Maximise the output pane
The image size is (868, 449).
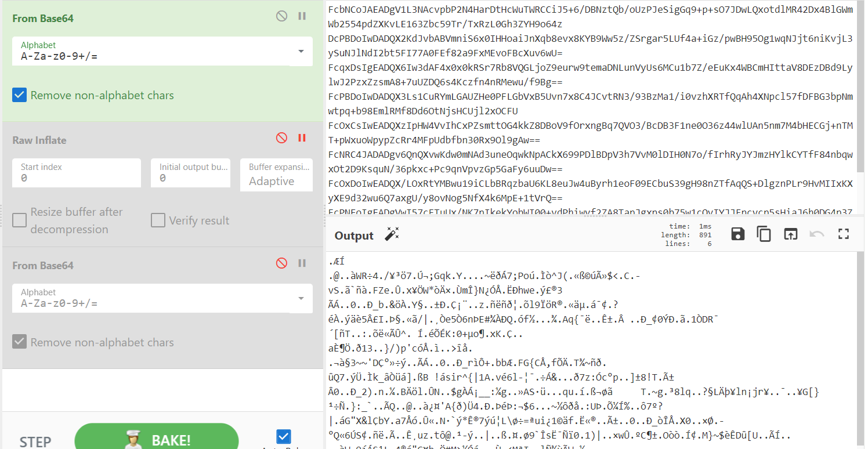(844, 234)
